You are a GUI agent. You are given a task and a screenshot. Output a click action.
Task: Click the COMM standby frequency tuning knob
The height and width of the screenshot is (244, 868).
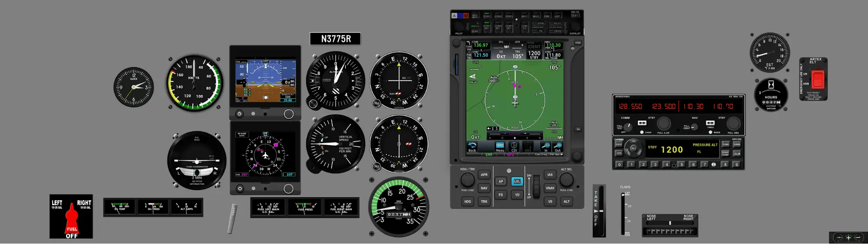[663, 124]
